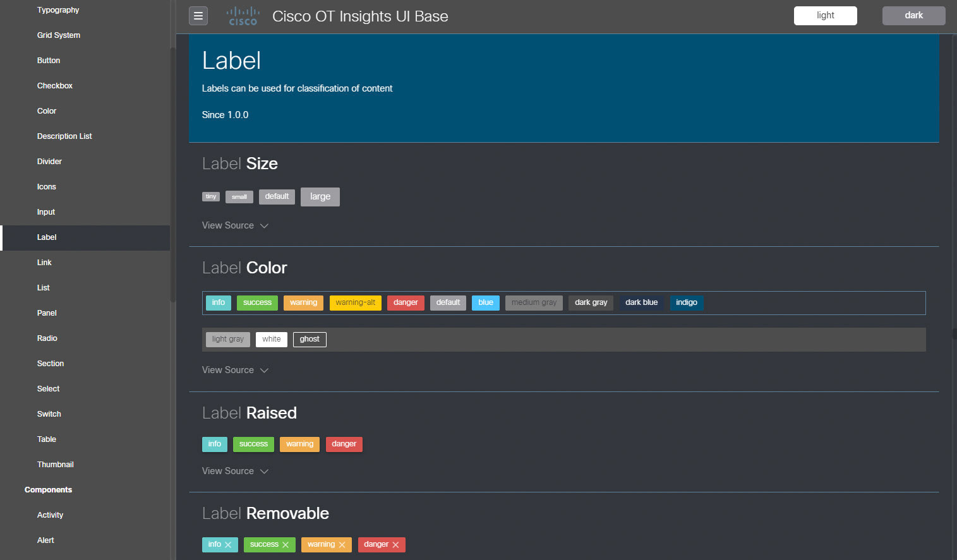Remove the danger label via X
The image size is (957, 560).
(396, 545)
